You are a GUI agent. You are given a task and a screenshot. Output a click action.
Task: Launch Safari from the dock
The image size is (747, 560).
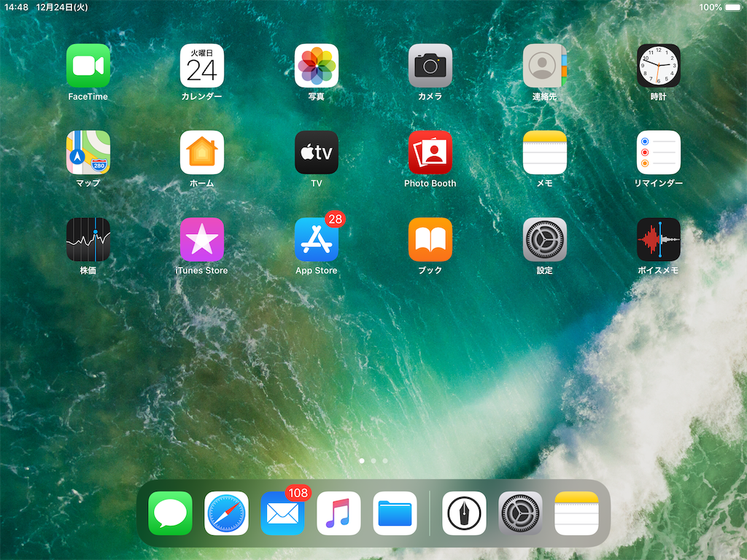(226, 513)
